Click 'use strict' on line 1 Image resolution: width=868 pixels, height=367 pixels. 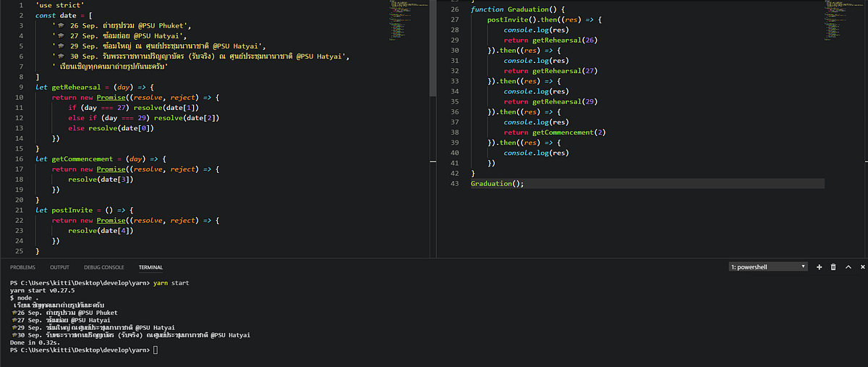59,5
